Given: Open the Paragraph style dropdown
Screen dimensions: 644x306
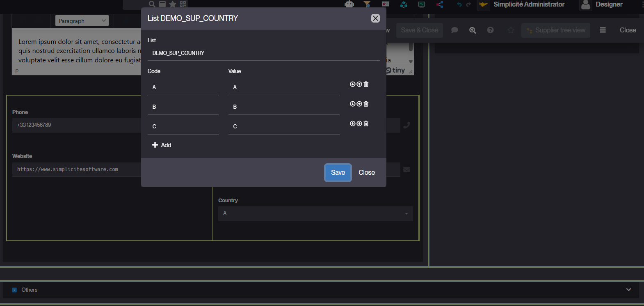Looking at the screenshot, I should 82,21.
